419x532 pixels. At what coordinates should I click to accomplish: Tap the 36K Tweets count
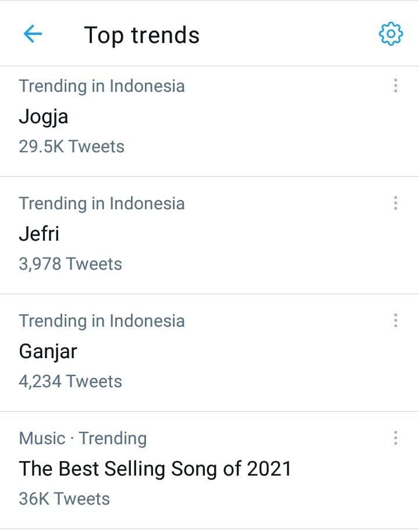tap(64, 499)
